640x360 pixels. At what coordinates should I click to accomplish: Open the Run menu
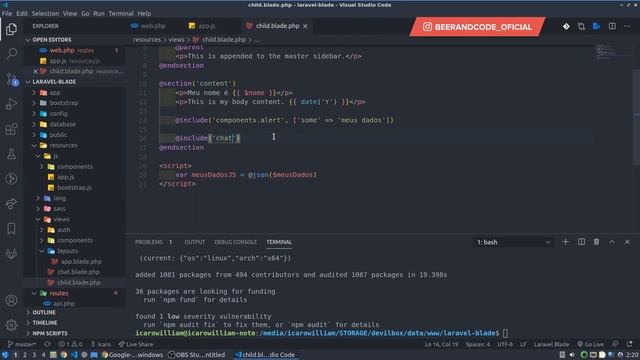(x=99, y=13)
